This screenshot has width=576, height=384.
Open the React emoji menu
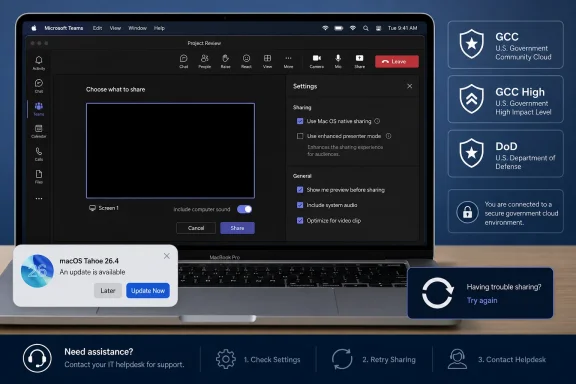tap(246, 61)
